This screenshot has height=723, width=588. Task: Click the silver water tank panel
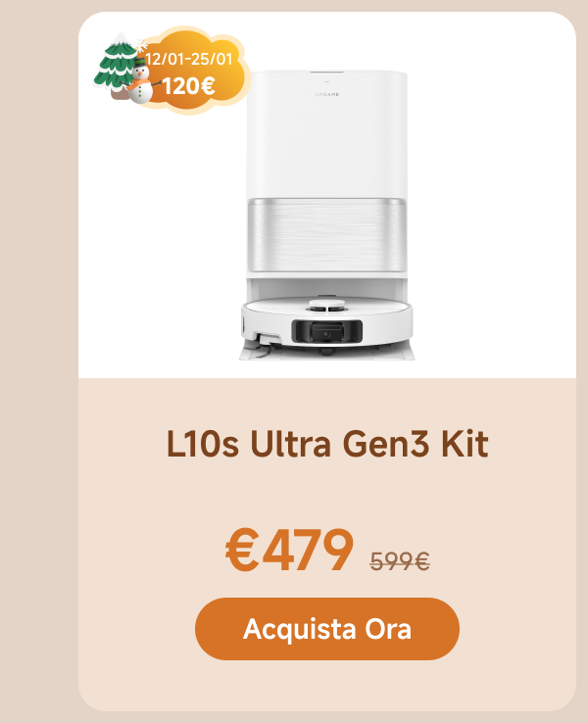[327, 235]
